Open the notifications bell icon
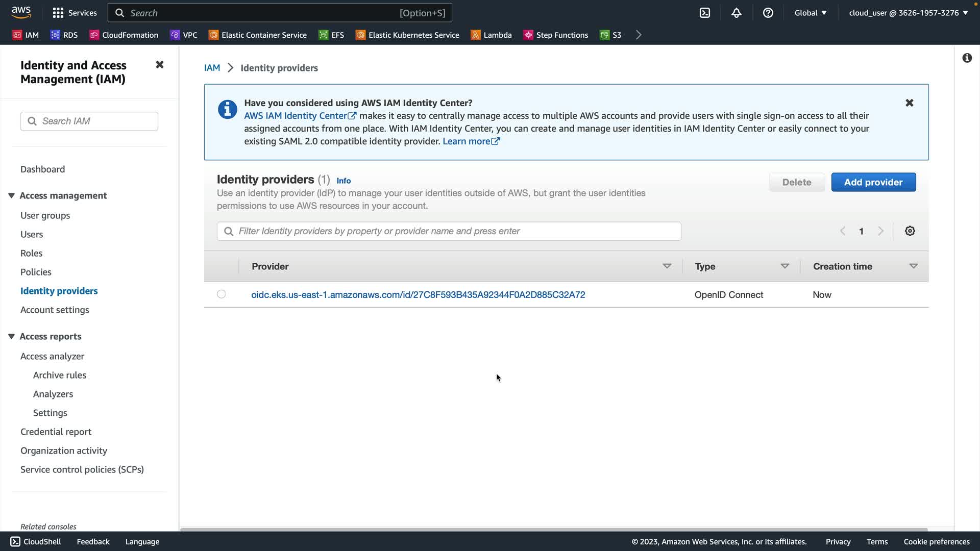 [736, 13]
